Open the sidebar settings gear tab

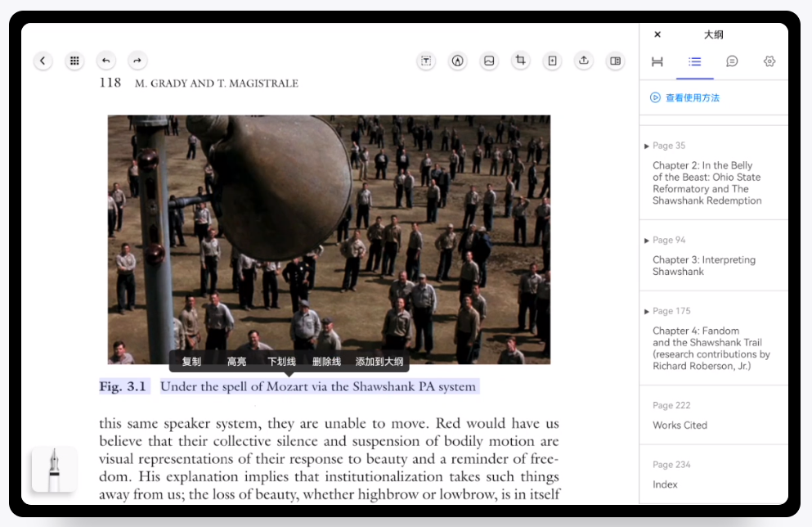[x=769, y=61]
